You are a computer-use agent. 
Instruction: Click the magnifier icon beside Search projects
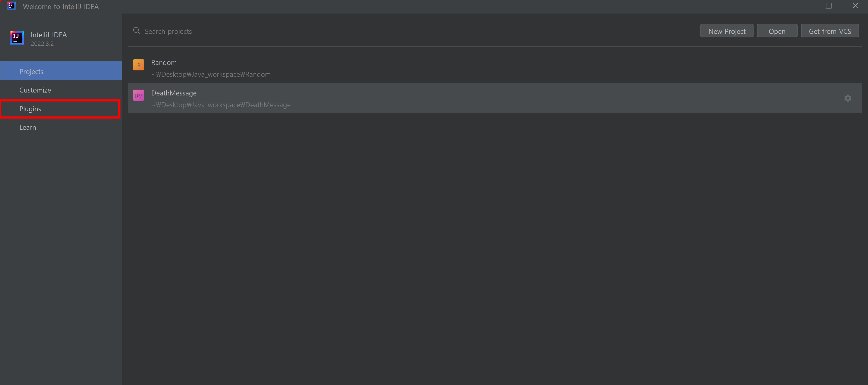click(x=137, y=31)
